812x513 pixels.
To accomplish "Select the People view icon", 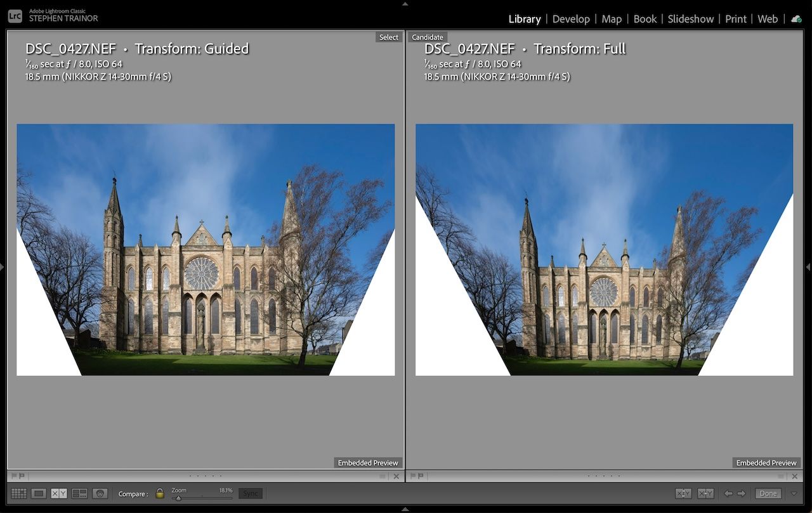I will (x=99, y=493).
